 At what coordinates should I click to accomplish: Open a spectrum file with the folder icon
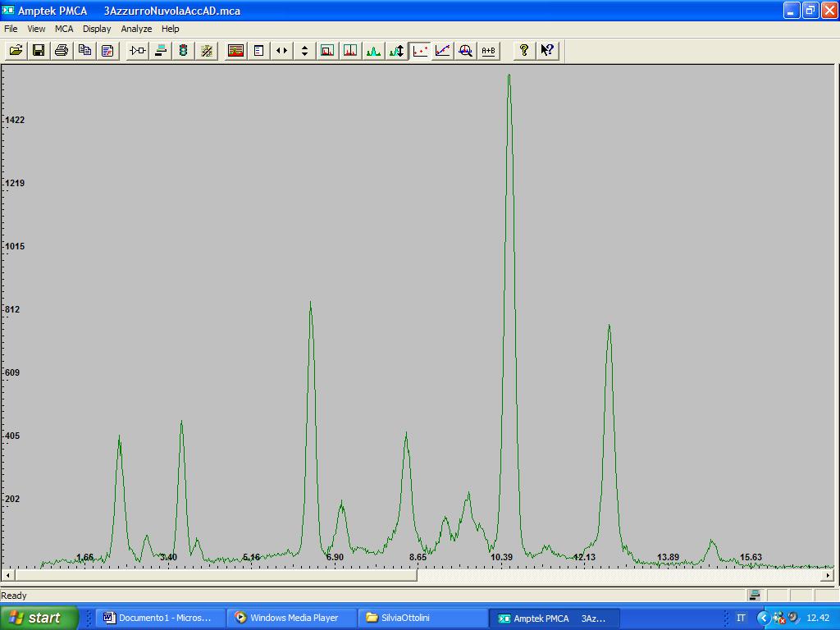pos(16,50)
